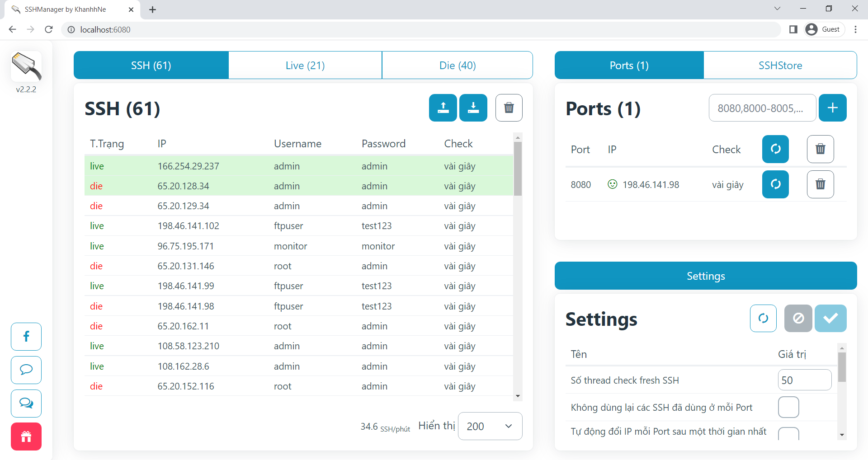Viewport: 868px width, 460px height.
Task: Open the Hiển thị 200 dropdown
Action: pos(490,426)
